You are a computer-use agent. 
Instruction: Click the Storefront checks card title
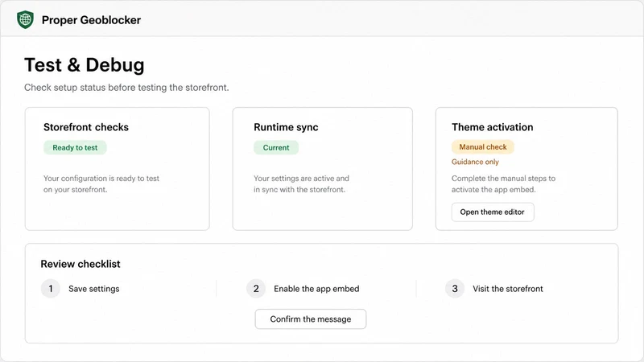tap(86, 127)
